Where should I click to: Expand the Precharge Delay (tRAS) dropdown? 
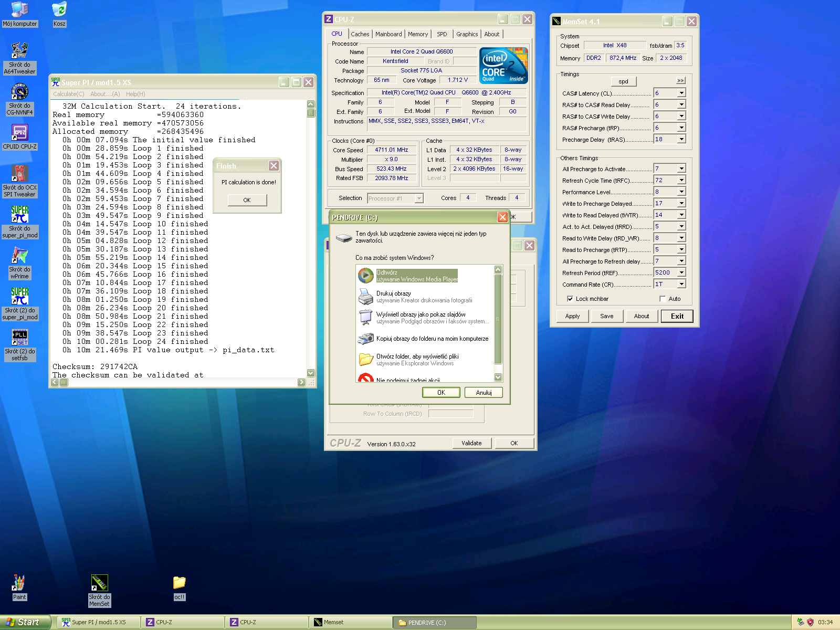point(681,139)
